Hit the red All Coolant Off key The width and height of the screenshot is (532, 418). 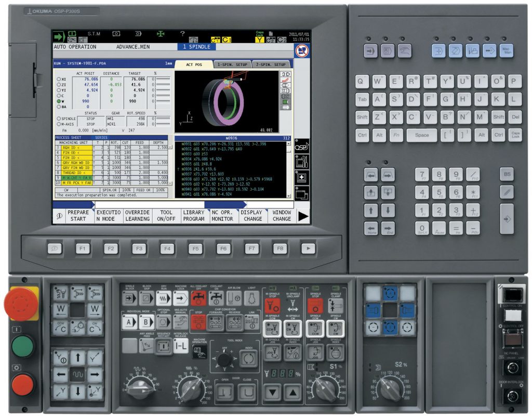[198, 298]
